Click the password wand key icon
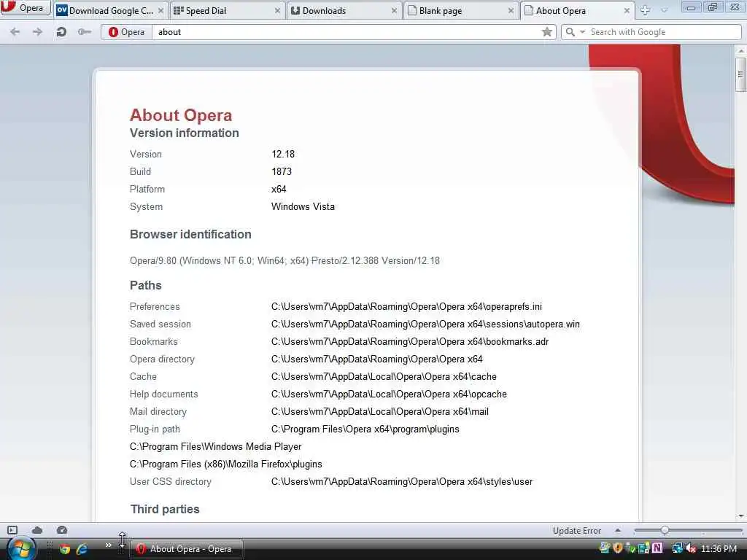The height and width of the screenshot is (560, 747). [85, 32]
